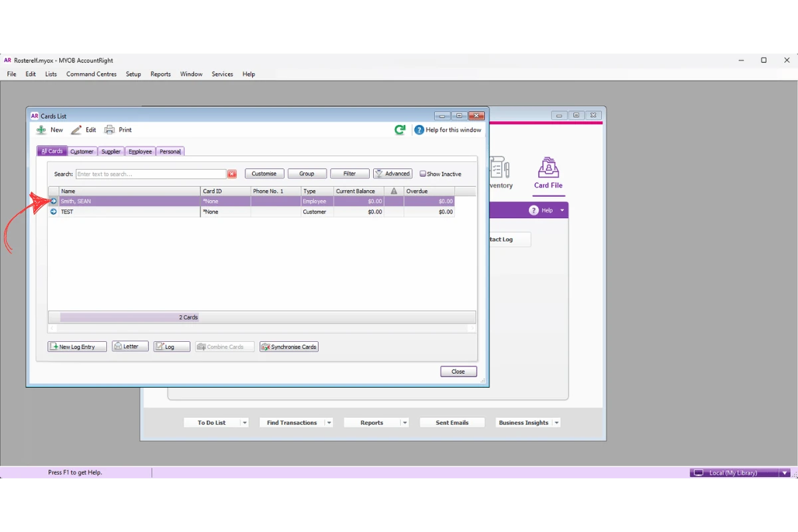This screenshot has height=532, width=798.
Task: Select the 'Smith, SEAN' name cell
Action: pos(130,201)
